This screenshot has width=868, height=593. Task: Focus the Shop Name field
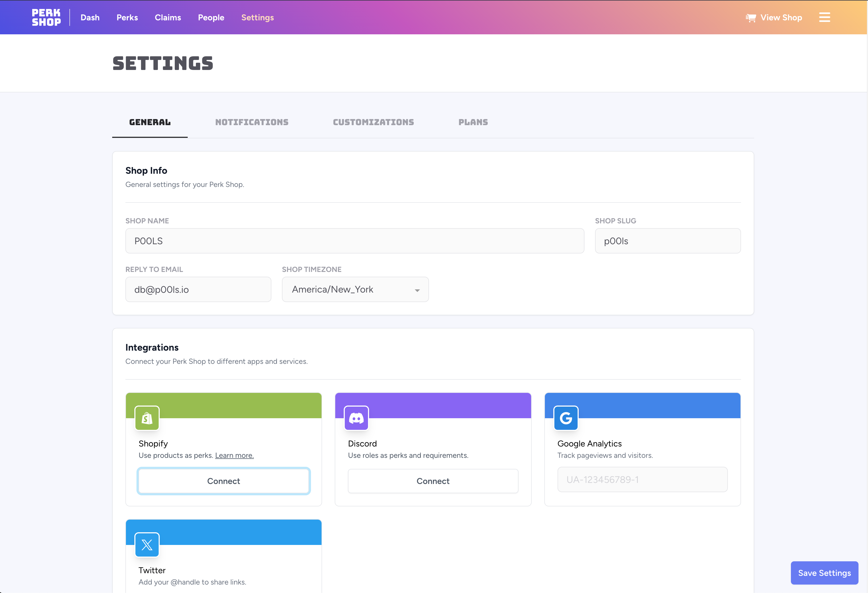[355, 241]
